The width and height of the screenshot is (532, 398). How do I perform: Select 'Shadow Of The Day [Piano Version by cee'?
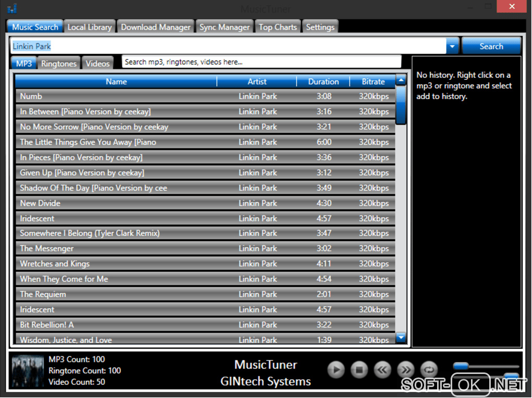click(x=205, y=188)
